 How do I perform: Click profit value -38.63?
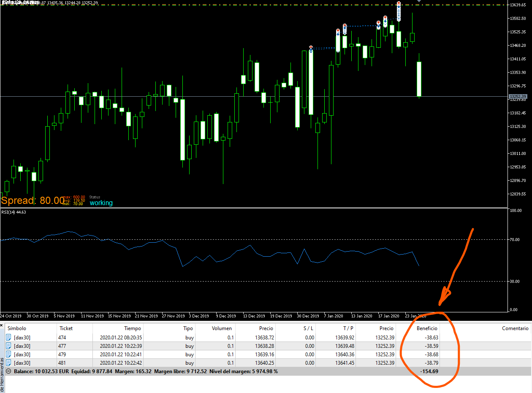click(x=431, y=337)
